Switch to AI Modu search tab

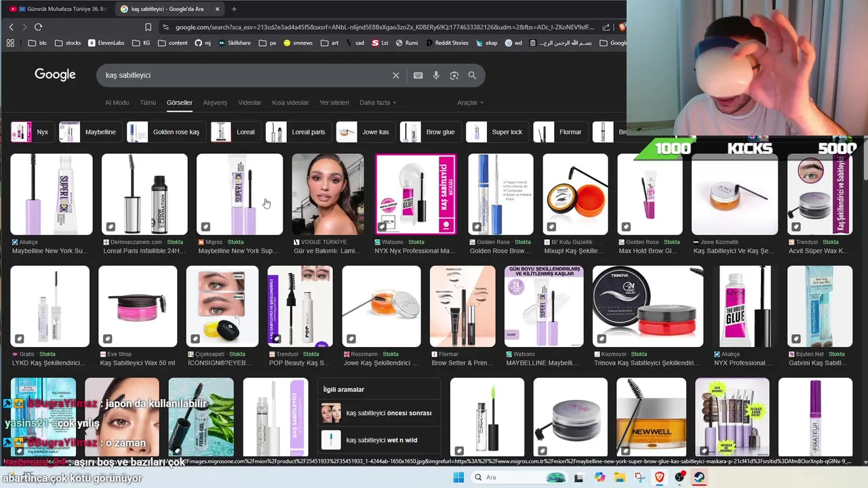coord(117,102)
